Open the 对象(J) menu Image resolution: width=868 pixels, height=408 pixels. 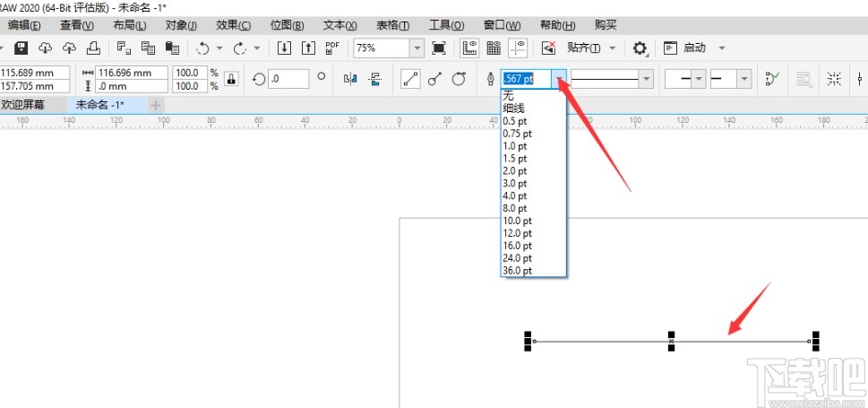pos(181,25)
